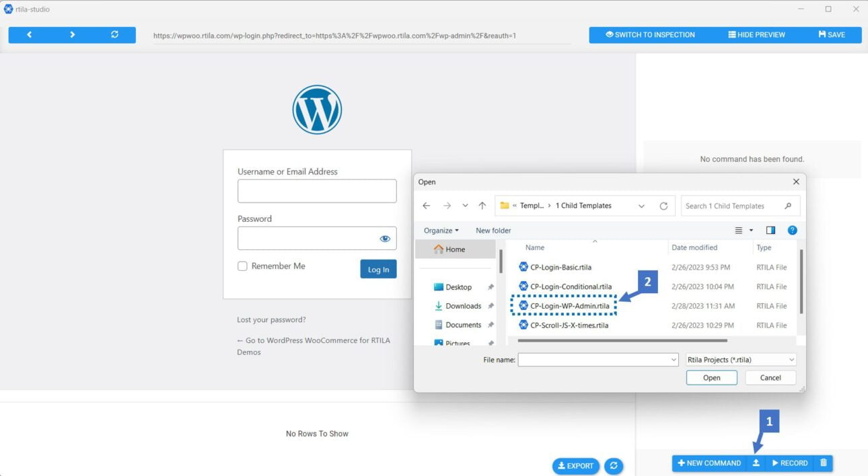The image size is (868, 476).
Task: Click Open to load the selected template
Action: pyautogui.click(x=711, y=377)
